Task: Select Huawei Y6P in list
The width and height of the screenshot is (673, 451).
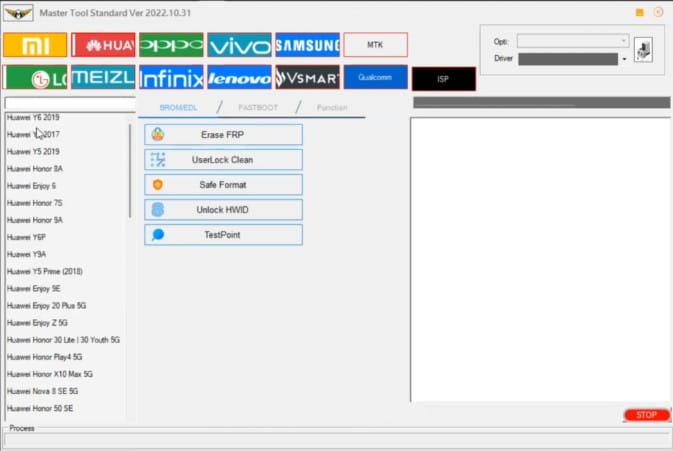Action: [26, 237]
